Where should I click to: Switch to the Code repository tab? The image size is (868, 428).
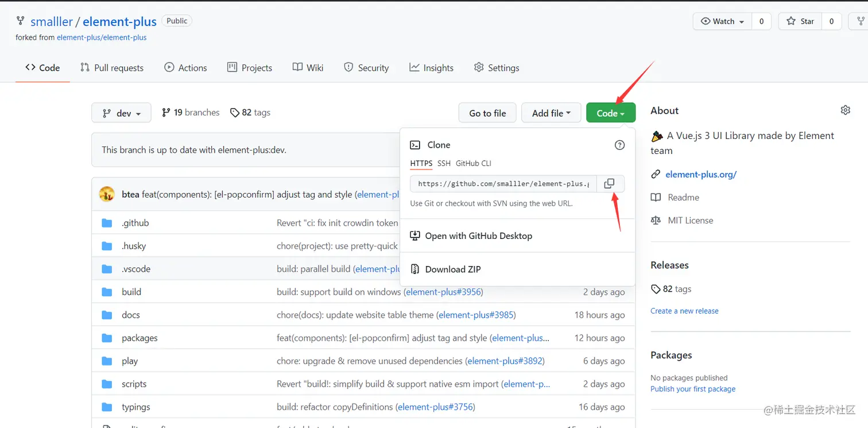pyautogui.click(x=42, y=67)
